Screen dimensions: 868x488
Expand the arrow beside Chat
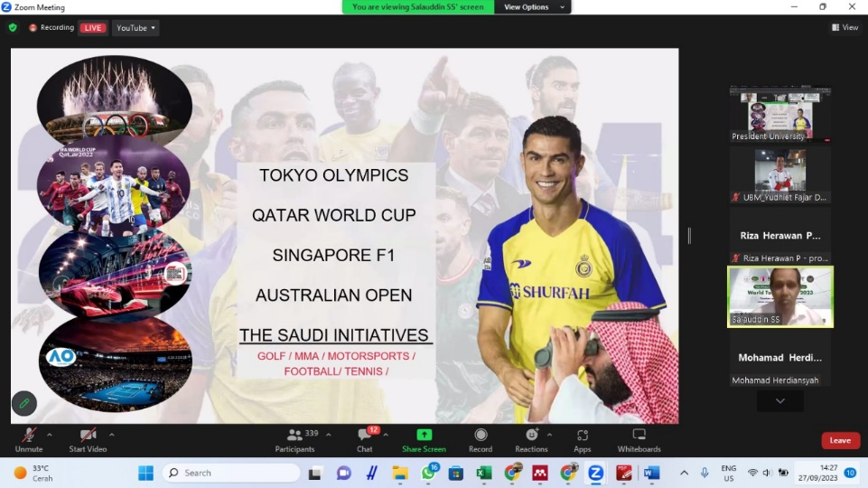point(386,435)
